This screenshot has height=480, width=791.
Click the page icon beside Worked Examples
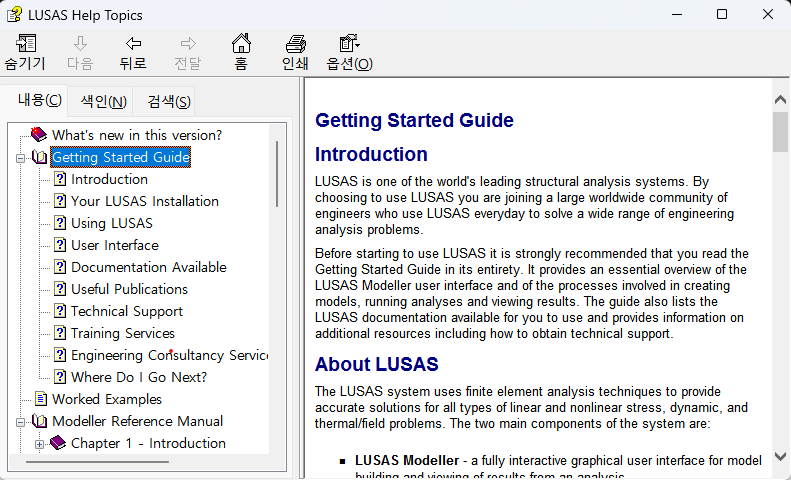(x=39, y=399)
